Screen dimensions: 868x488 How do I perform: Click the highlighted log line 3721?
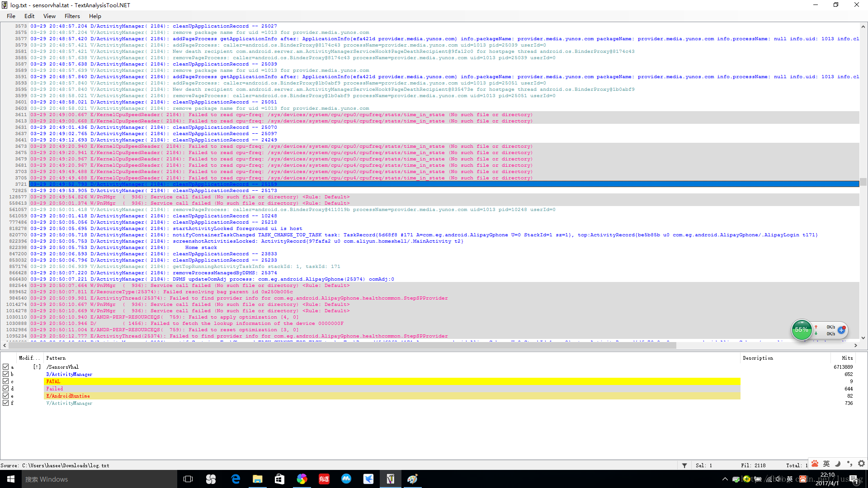point(444,184)
